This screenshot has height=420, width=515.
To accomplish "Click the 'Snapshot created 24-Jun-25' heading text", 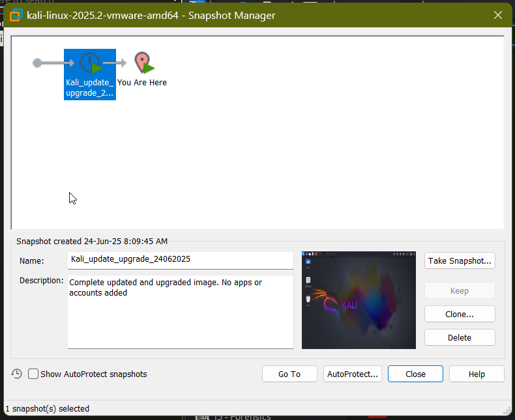I will pos(92,241).
